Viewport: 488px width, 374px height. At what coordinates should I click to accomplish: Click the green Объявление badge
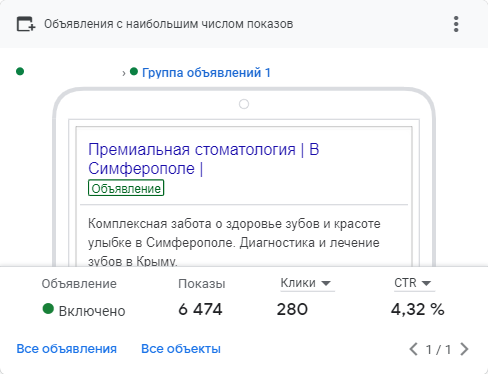coord(126,188)
